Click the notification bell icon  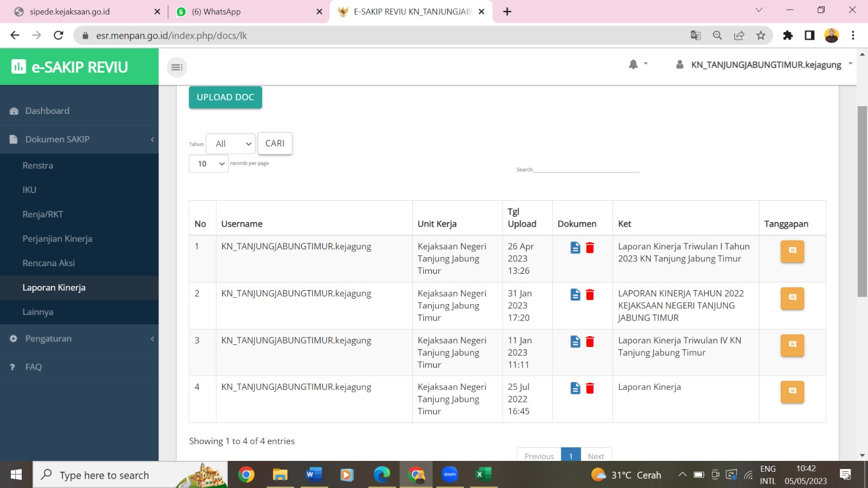(633, 65)
